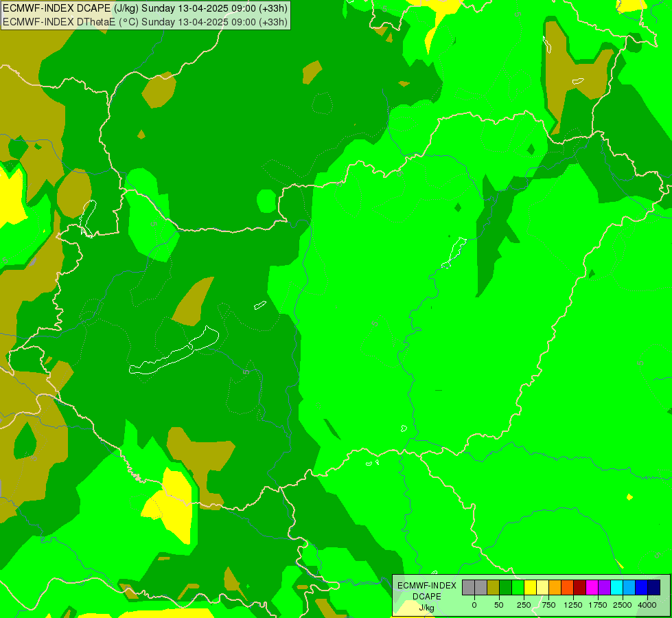
Task: Select the navy legend swatch
Action: point(654,588)
